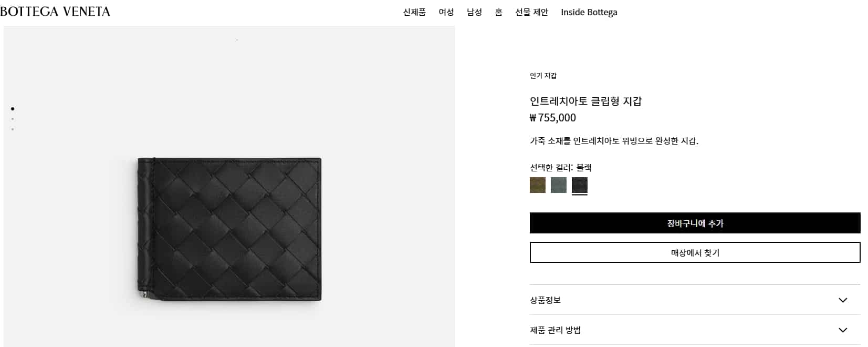
Task: Click the Bottega Veneta logo
Action: (55, 12)
